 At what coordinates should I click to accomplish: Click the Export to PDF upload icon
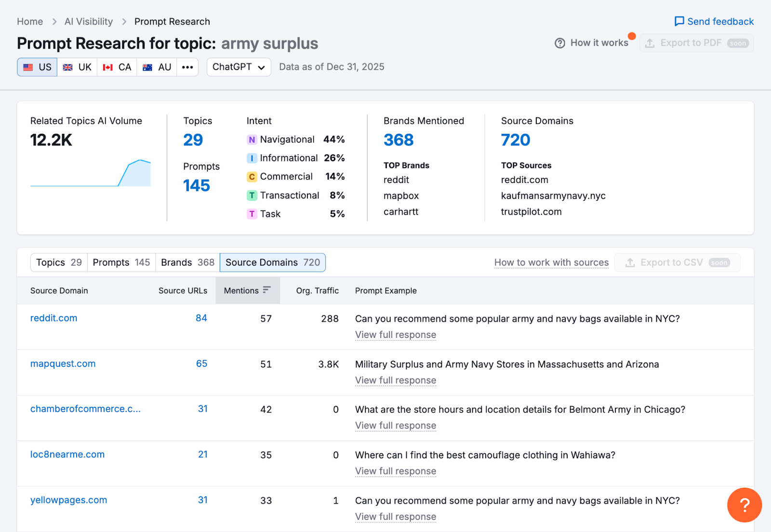650,43
